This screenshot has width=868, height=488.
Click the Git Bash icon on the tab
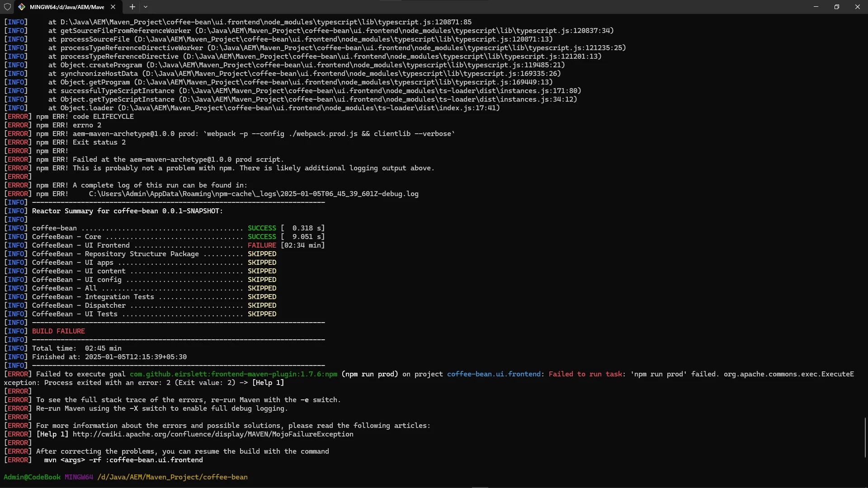pyautogui.click(x=22, y=7)
